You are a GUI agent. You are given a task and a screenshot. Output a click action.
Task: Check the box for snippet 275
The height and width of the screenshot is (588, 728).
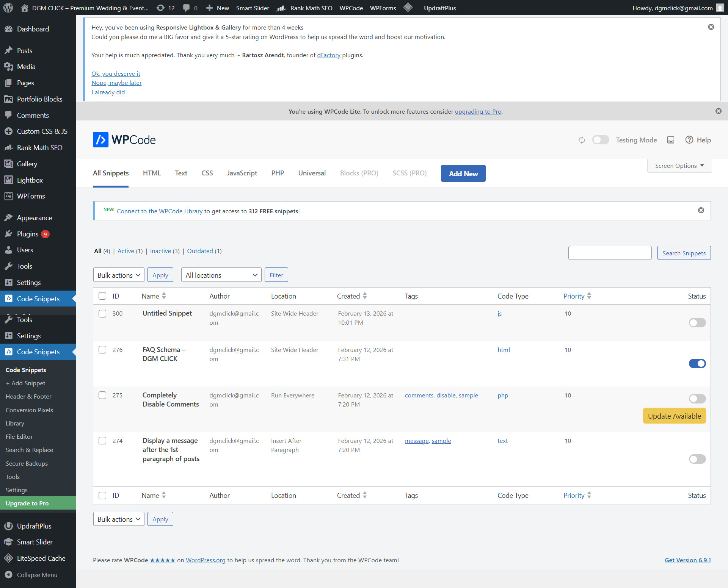(102, 395)
